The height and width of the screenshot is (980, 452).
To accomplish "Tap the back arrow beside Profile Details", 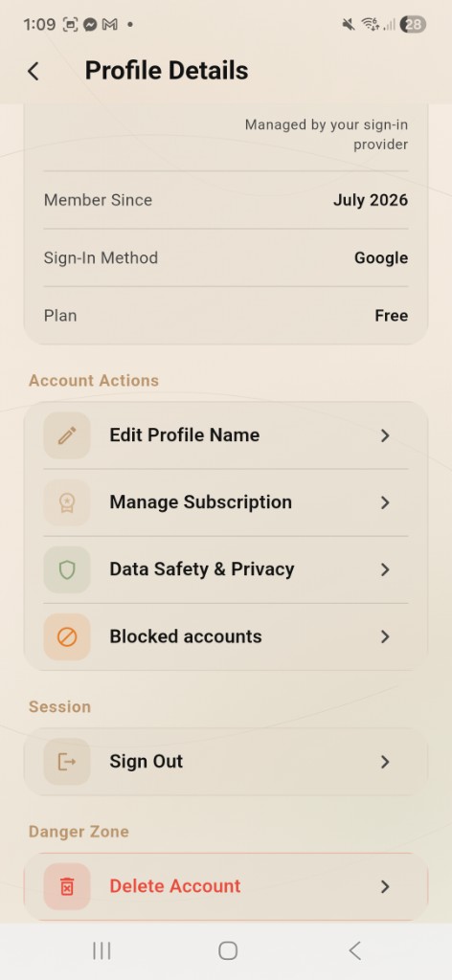I will [34, 71].
